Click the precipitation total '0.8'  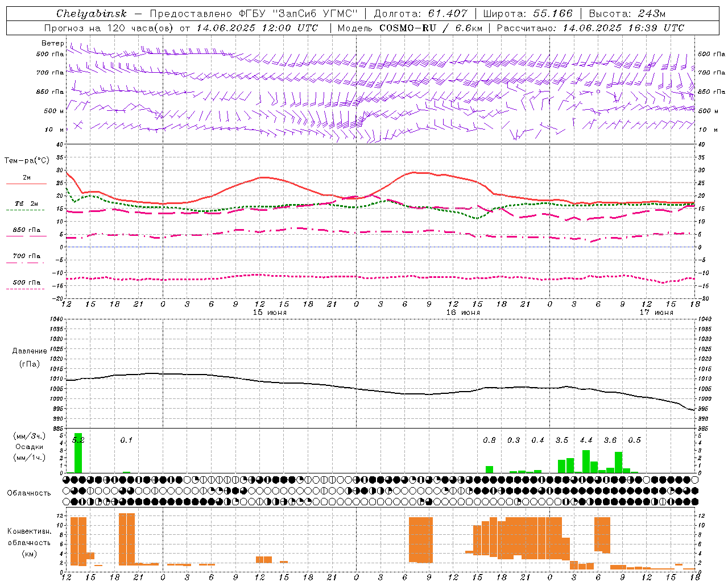[489, 440]
